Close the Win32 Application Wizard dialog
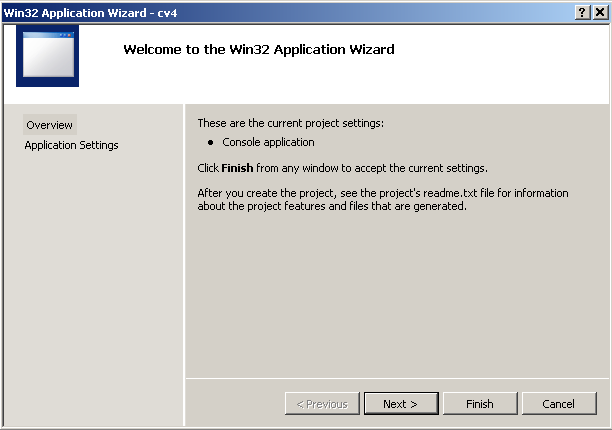Image resolution: width=612 pixels, height=430 pixels. tap(600, 12)
